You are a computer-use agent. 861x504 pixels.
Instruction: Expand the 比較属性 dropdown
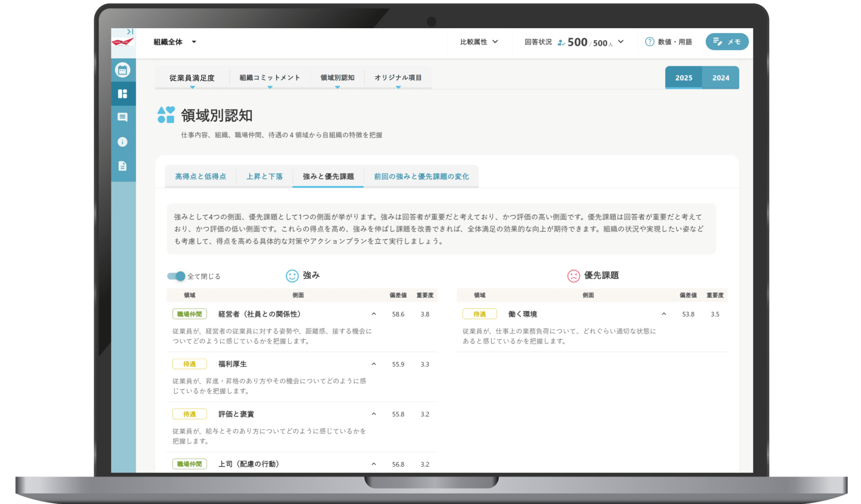[479, 42]
